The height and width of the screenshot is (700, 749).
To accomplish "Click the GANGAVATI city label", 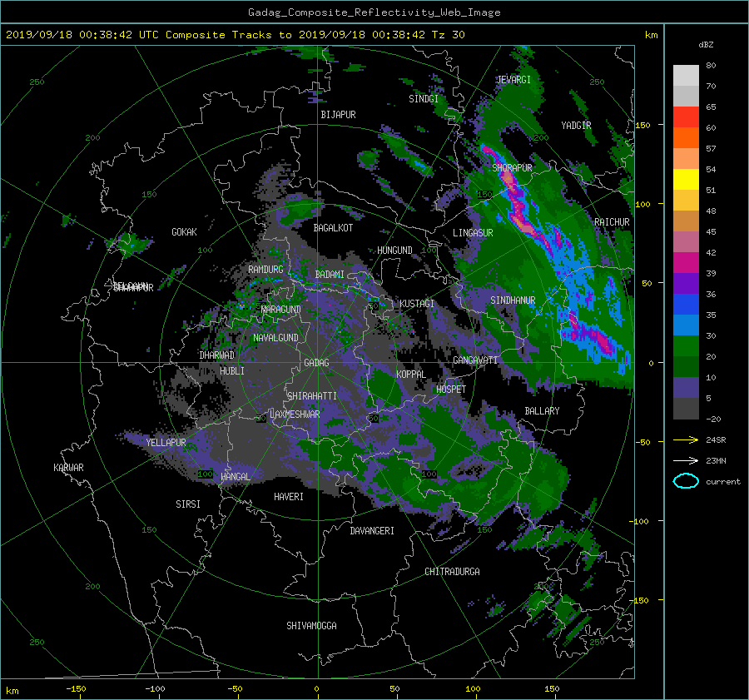I will pyautogui.click(x=475, y=360).
